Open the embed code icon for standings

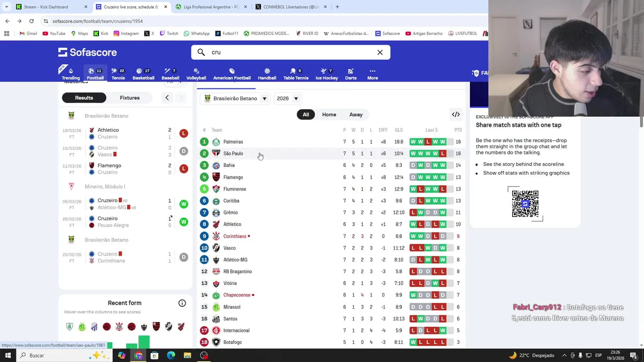(456, 115)
